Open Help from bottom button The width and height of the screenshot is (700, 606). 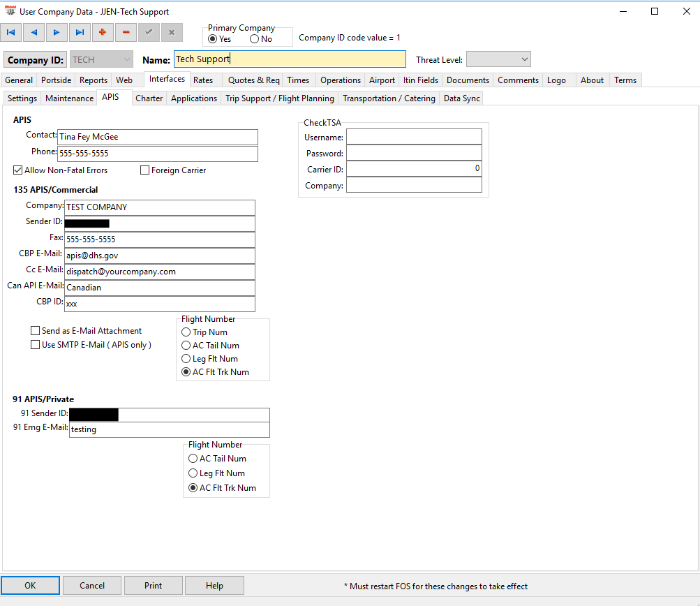pyautogui.click(x=215, y=586)
